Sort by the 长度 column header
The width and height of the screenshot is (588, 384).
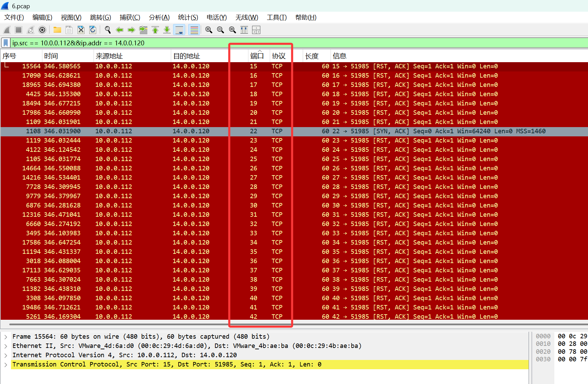click(x=317, y=56)
